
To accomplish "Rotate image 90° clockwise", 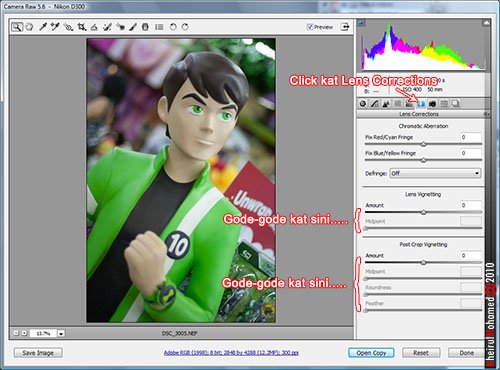I will pyautogui.click(x=185, y=27).
